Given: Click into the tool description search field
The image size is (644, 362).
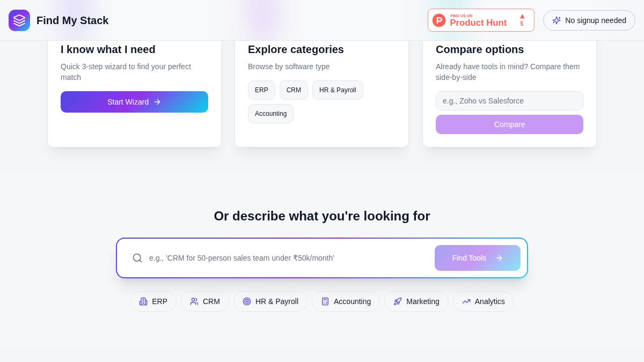Looking at the screenshot, I should coord(288,258).
